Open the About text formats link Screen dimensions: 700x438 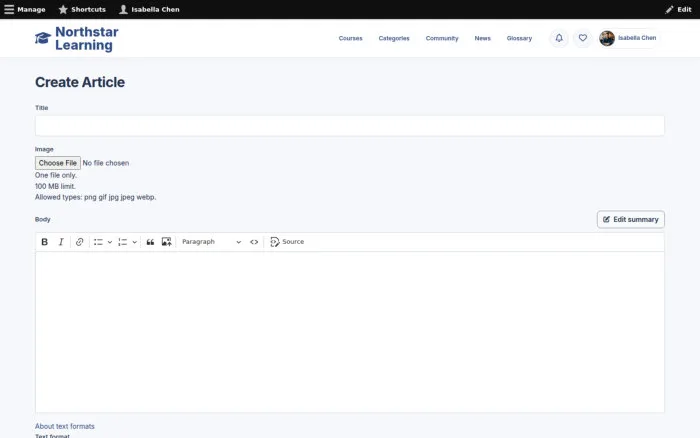(x=65, y=426)
